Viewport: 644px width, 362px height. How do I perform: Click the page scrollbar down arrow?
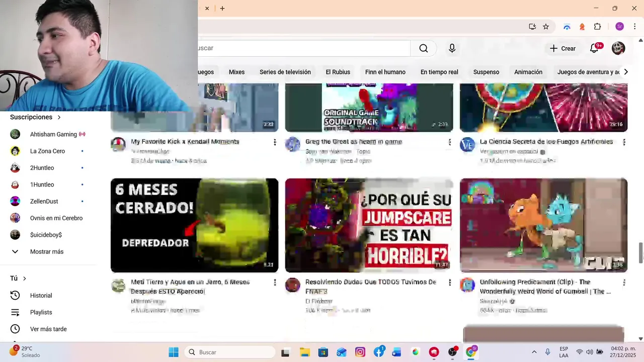640,339
